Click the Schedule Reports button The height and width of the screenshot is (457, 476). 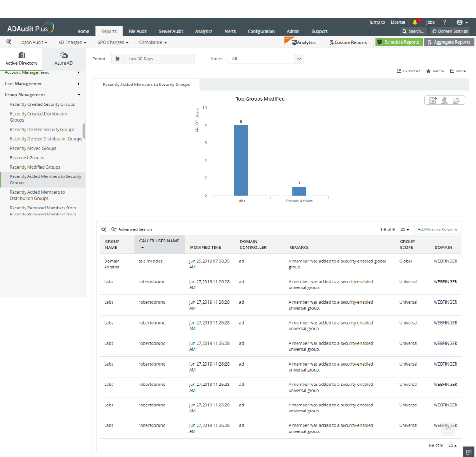(x=399, y=42)
